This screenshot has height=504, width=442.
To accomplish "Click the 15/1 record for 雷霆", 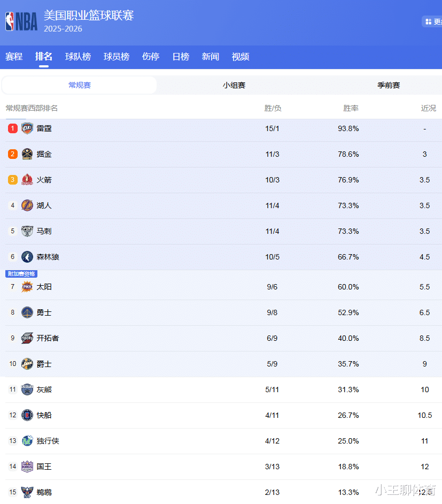I will click(x=272, y=128).
